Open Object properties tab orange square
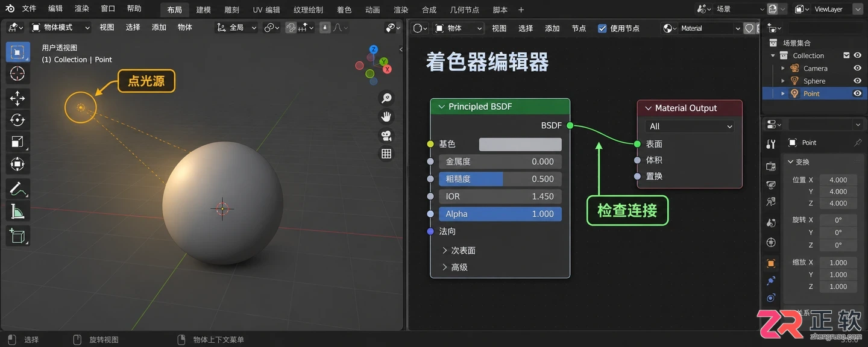The height and width of the screenshot is (347, 868). click(771, 263)
